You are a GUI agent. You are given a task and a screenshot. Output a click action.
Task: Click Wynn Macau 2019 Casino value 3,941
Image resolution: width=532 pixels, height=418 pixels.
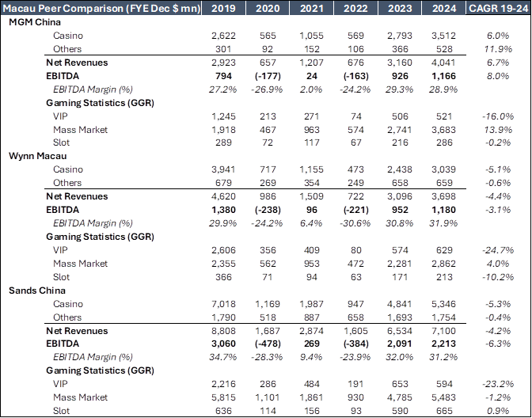(223, 169)
